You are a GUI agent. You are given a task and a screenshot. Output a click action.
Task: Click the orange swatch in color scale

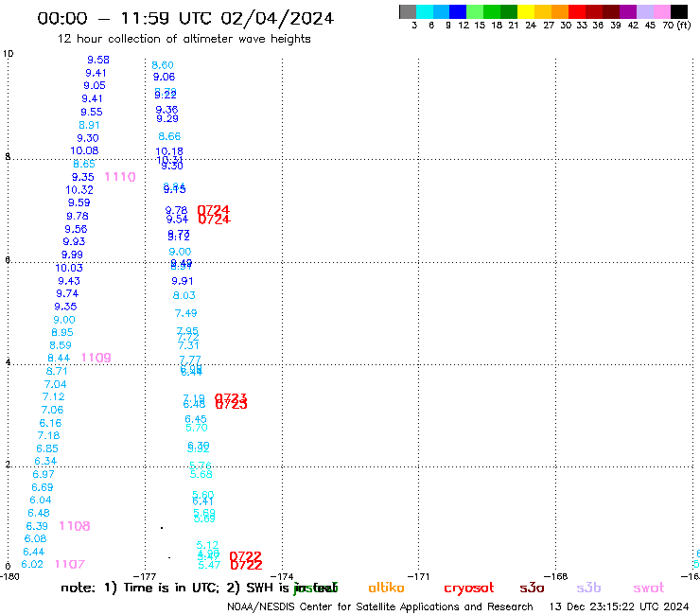pos(560,11)
